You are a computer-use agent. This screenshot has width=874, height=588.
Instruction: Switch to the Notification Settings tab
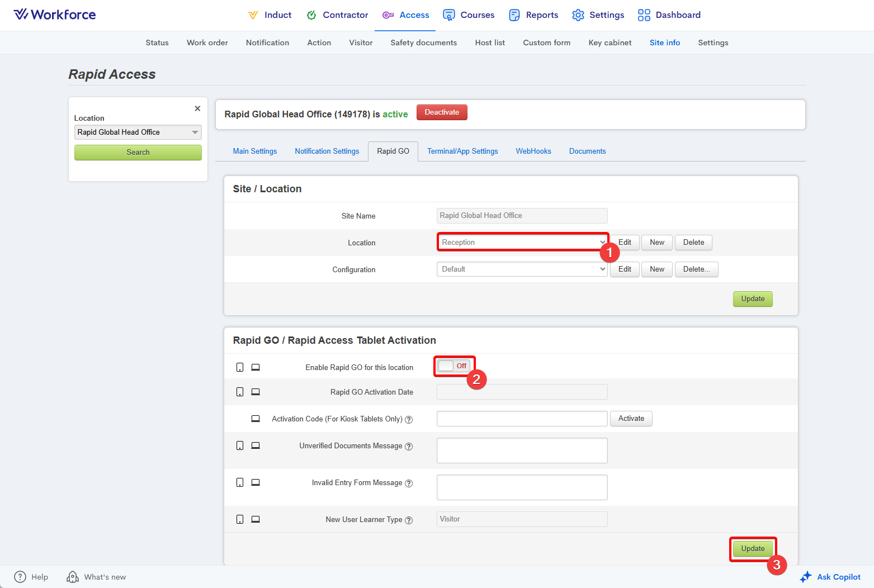[327, 151]
